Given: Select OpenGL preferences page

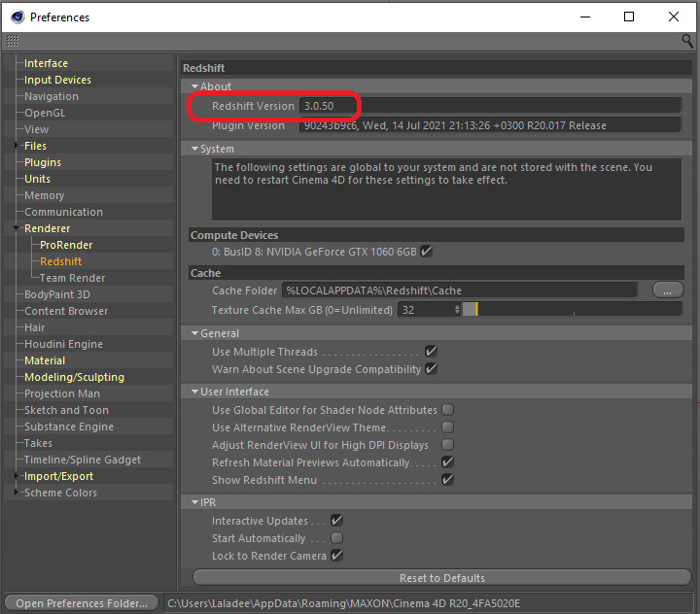Looking at the screenshot, I should point(45,113).
